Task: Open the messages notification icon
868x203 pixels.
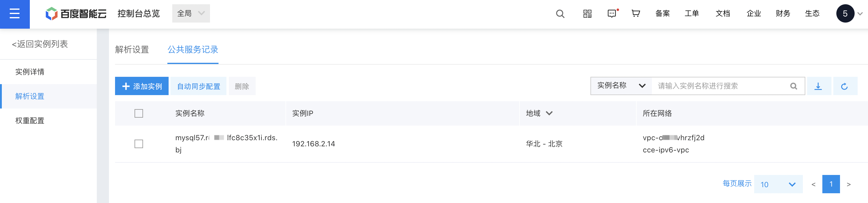Action: point(612,14)
